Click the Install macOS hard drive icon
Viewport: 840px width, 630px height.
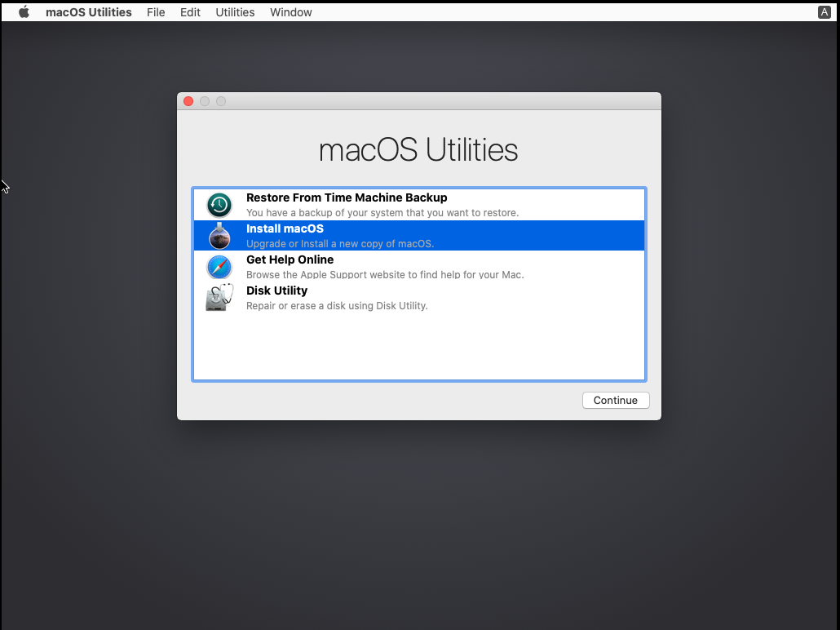[x=219, y=236]
